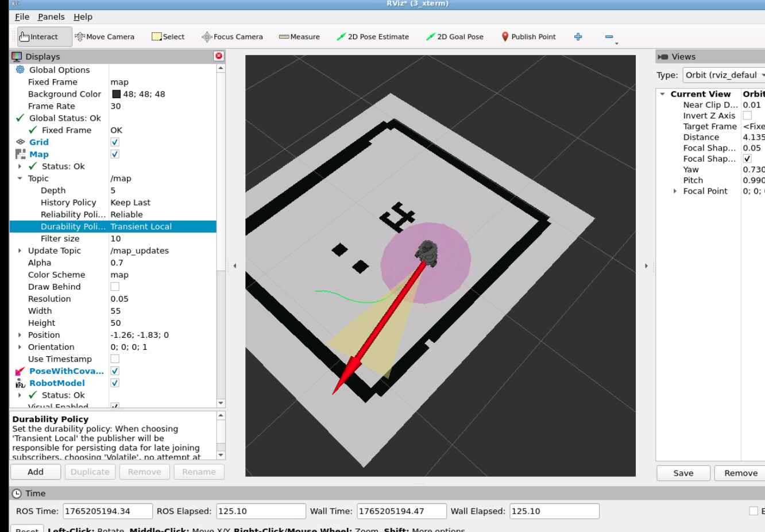
Task: Activate the Measure tool
Action: (299, 37)
